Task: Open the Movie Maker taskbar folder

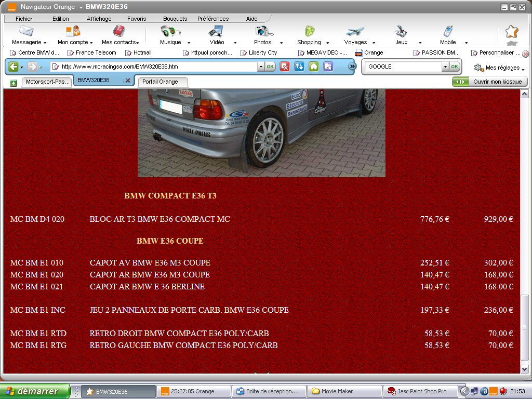Action: tap(344, 391)
